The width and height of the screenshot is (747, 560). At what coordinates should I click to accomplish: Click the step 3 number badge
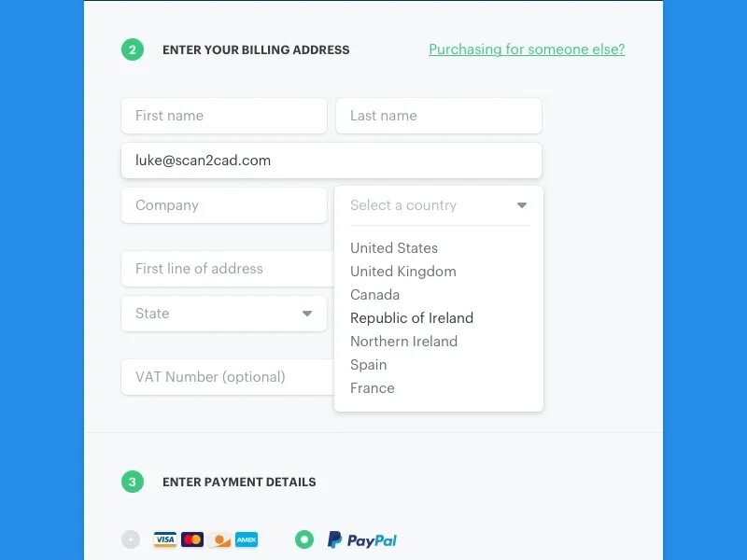(132, 482)
